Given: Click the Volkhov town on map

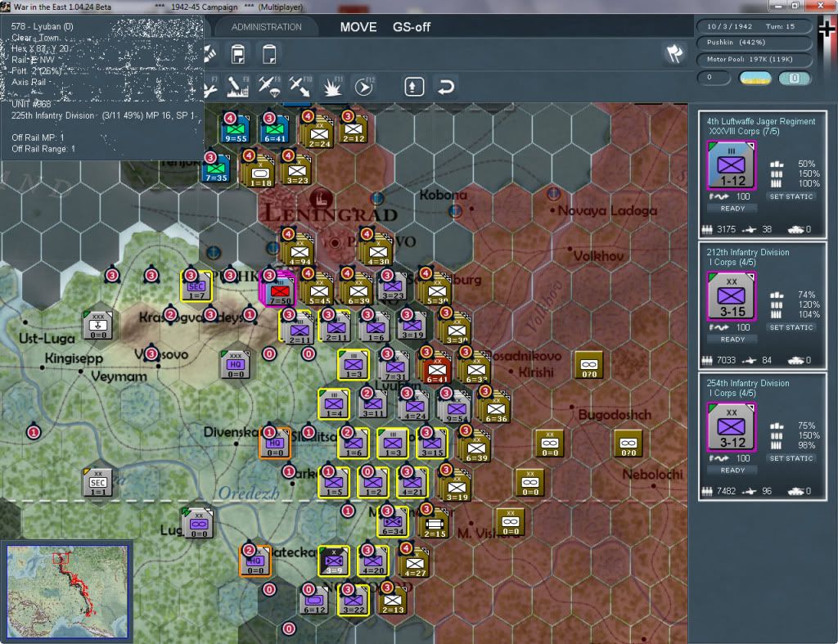Looking at the screenshot, I should [598, 256].
